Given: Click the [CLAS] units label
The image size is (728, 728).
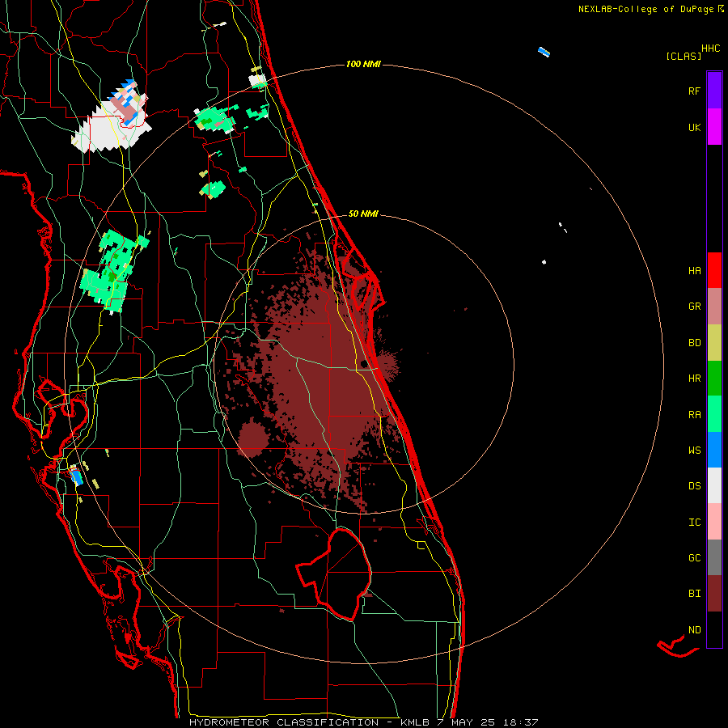Looking at the screenshot, I should click(684, 57).
